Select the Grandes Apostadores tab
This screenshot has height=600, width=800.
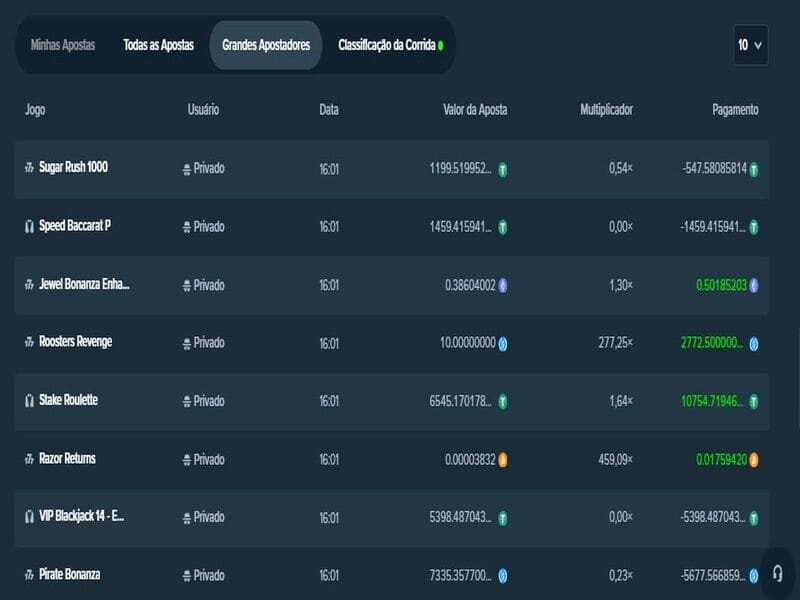tap(266, 45)
